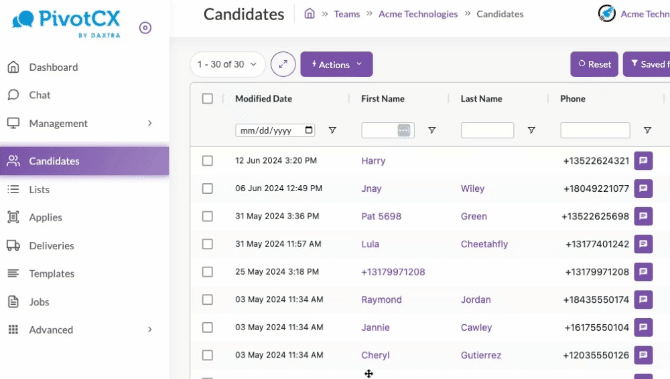Open the filter icon for Modified Date
670x379 pixels.
pyautogui.click(x=332, y=130)
